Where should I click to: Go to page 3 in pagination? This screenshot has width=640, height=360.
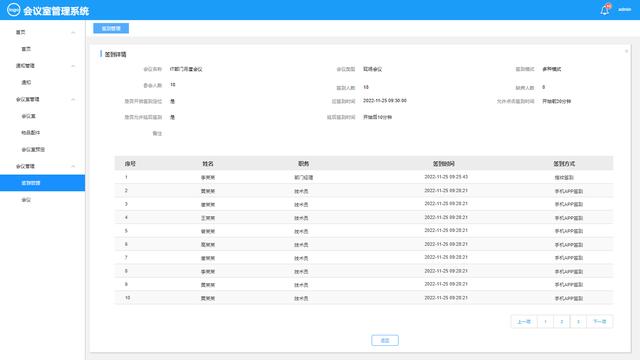point(578,322)
